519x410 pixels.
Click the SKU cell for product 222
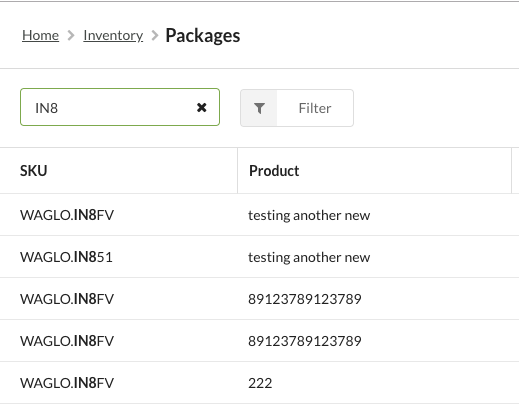pyautogui.click(x=67, y=383)
